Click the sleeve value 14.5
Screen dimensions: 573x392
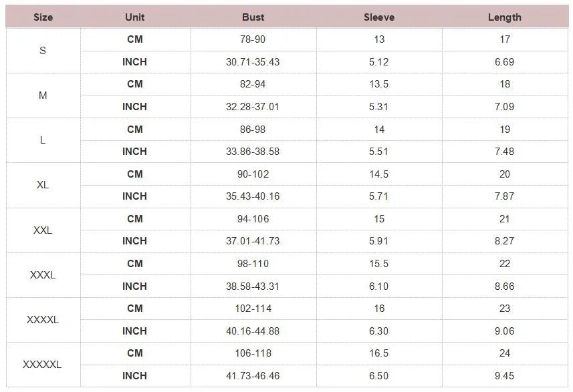379,174
